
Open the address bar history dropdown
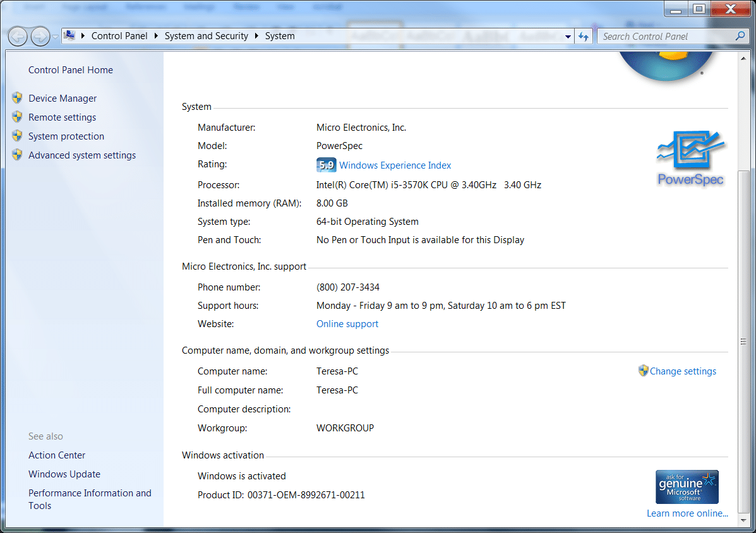click(568, 37)
